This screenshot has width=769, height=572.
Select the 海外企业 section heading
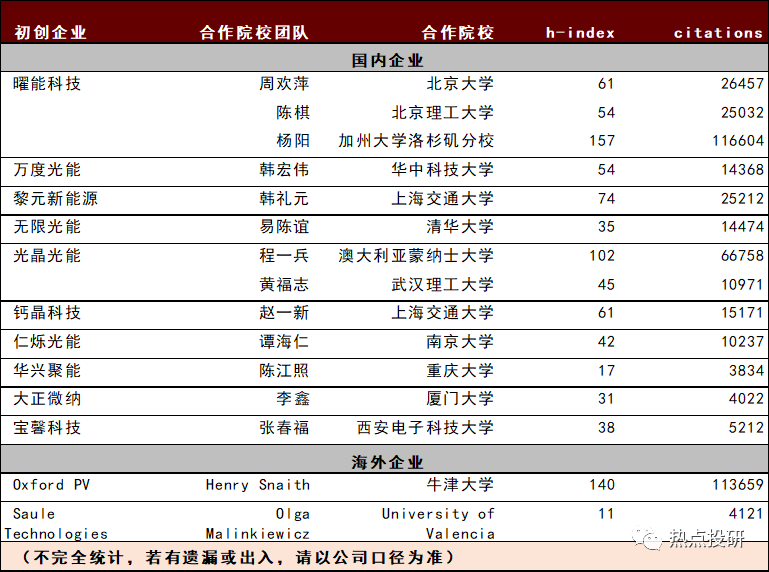click(387, 462)
